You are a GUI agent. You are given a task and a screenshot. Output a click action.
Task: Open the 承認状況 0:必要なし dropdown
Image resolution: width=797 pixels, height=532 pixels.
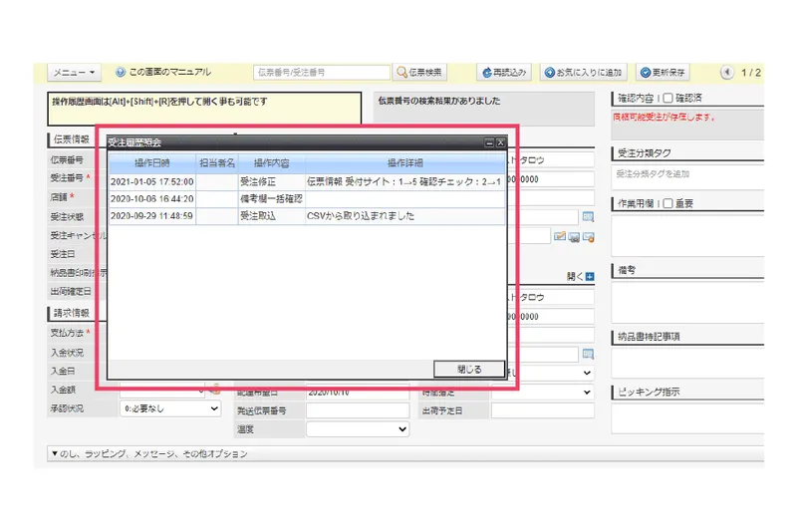pyautogui.click(x=170, y=408)
